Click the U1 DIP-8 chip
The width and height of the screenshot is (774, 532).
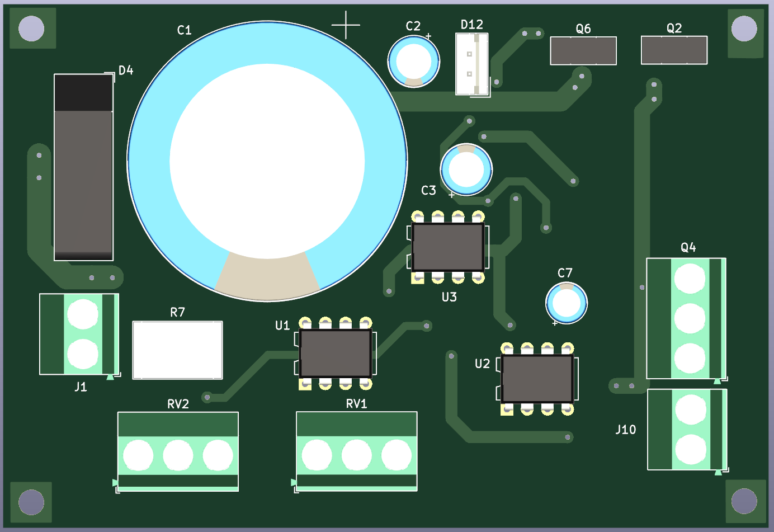(x=336, y=354)
